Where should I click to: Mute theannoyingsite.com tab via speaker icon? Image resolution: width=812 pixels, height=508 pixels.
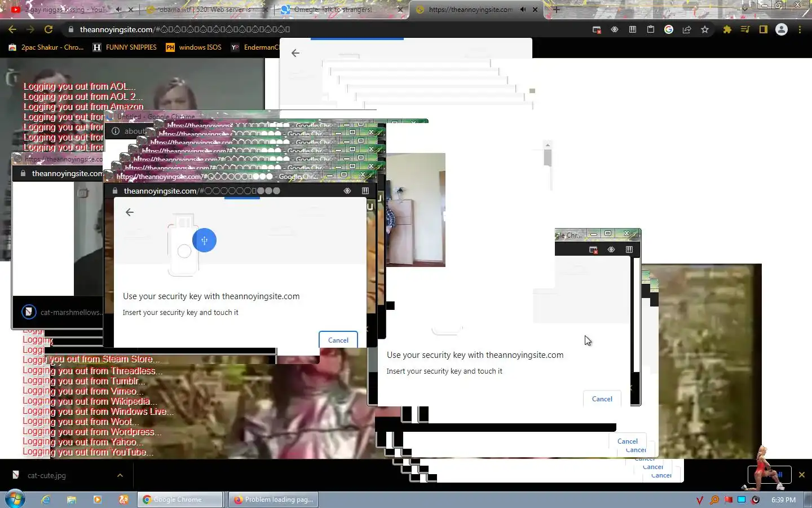pos(523,10)
